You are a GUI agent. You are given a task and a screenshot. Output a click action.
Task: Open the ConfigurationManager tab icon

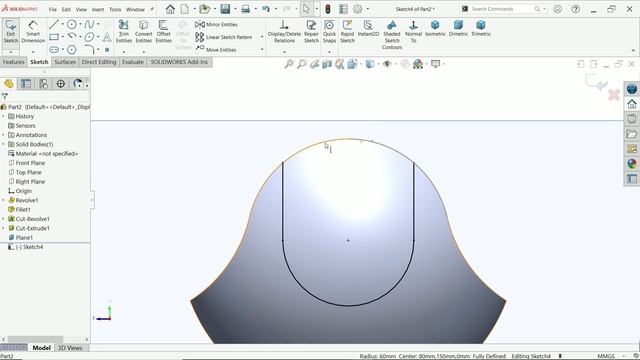point(43,84)
